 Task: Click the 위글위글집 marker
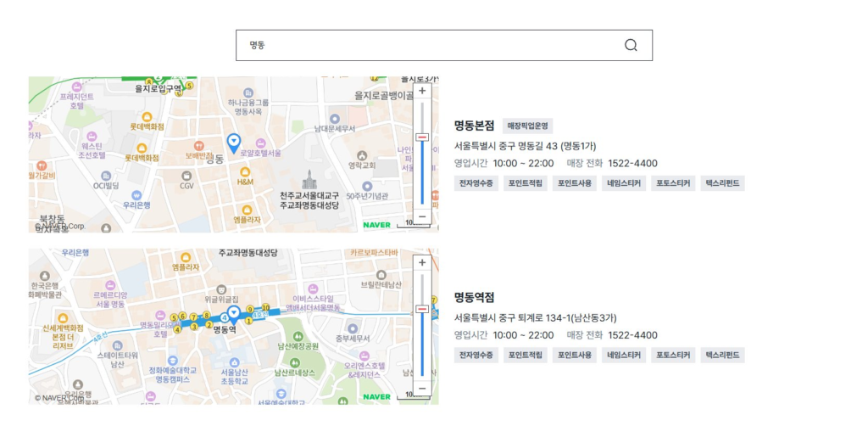coord(221,289)
